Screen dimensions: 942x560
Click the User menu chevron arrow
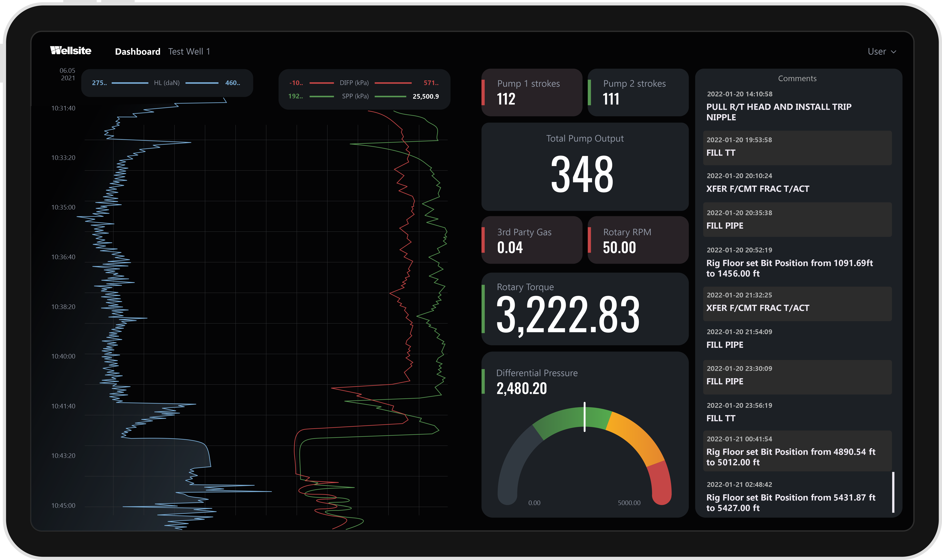point(893,52)
